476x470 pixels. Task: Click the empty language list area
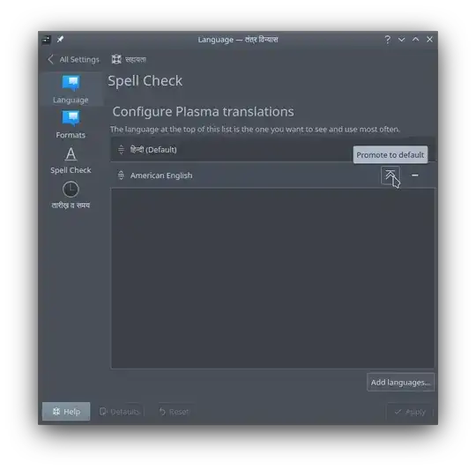272,278
